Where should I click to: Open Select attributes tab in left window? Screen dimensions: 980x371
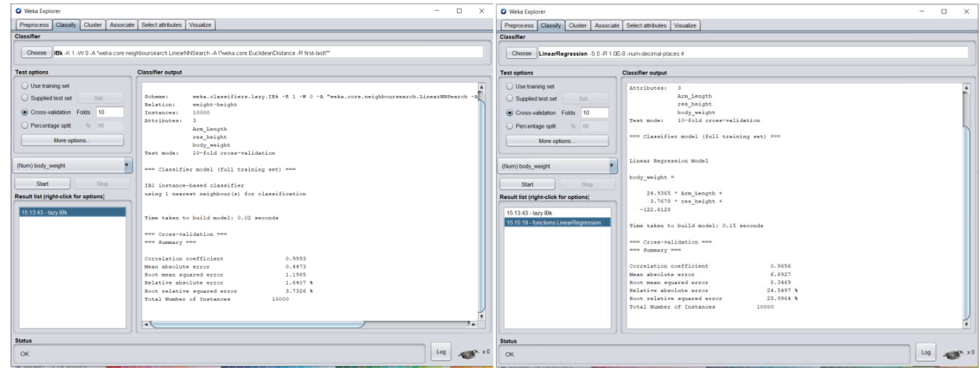[161, 25]
